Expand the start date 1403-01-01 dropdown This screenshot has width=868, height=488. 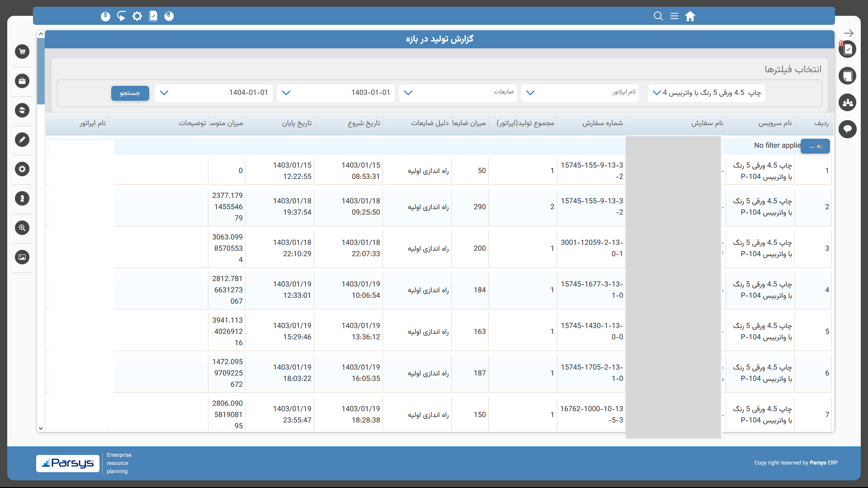click(286, 93)
